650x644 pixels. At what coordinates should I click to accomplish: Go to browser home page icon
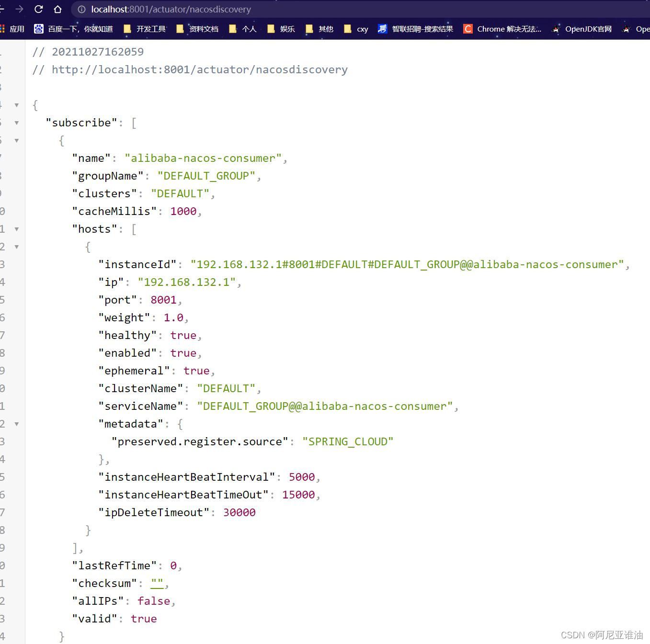57,9
